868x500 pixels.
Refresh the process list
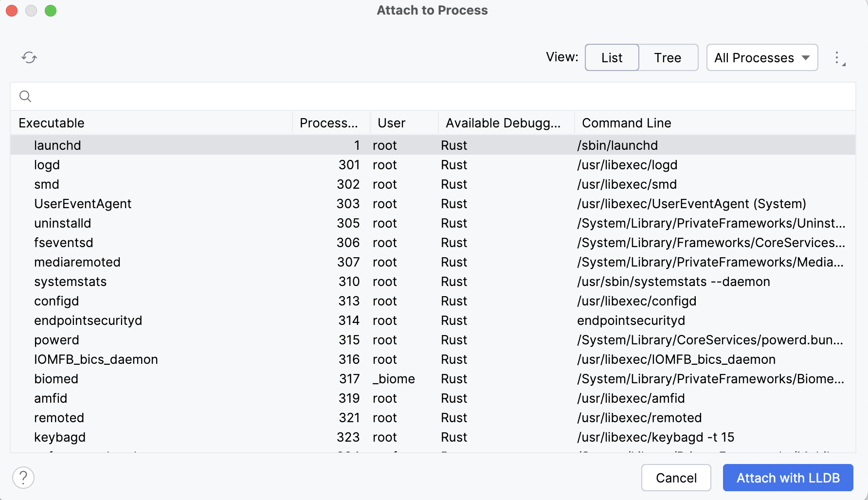[29, 57]
